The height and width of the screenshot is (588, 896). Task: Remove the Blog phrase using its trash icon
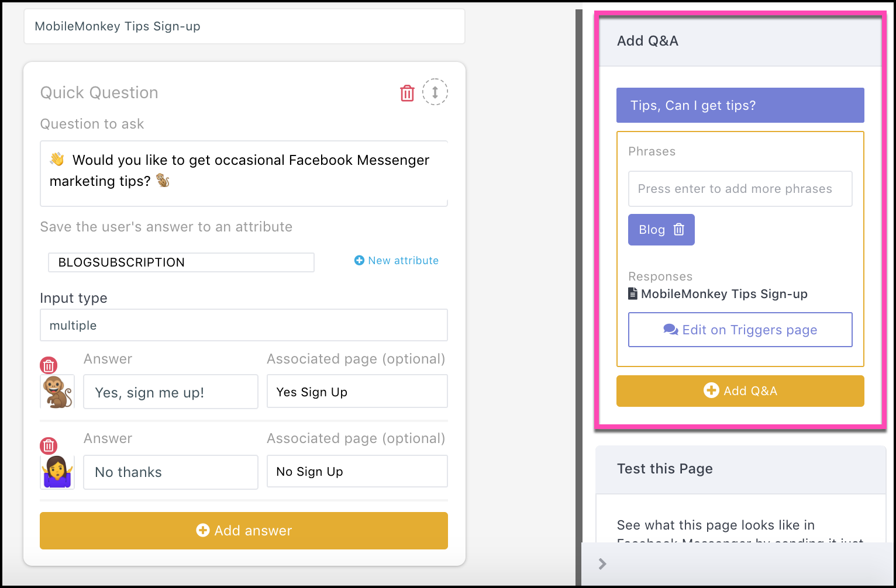pos(678,229)
